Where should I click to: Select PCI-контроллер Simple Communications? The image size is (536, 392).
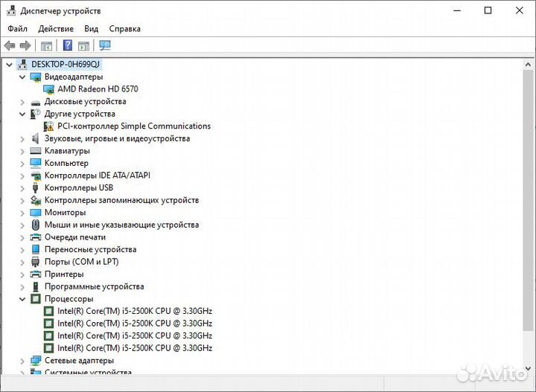pos(134,126)
